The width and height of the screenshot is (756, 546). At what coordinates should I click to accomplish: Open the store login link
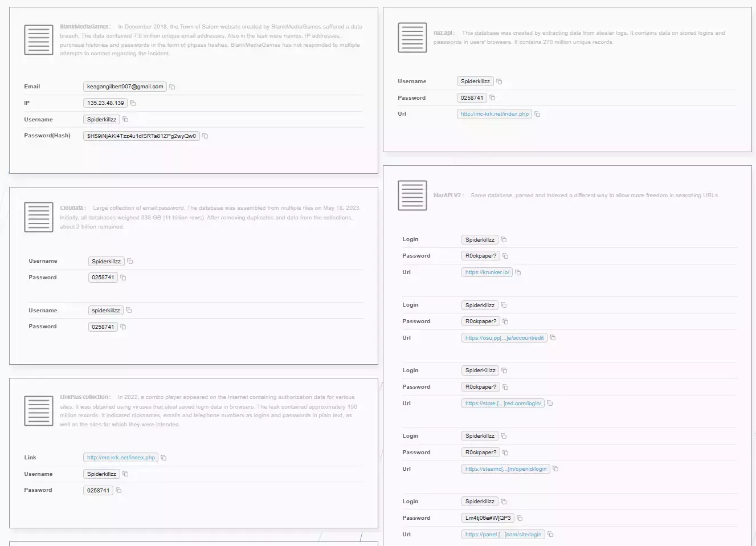click(x=503, y=404)
